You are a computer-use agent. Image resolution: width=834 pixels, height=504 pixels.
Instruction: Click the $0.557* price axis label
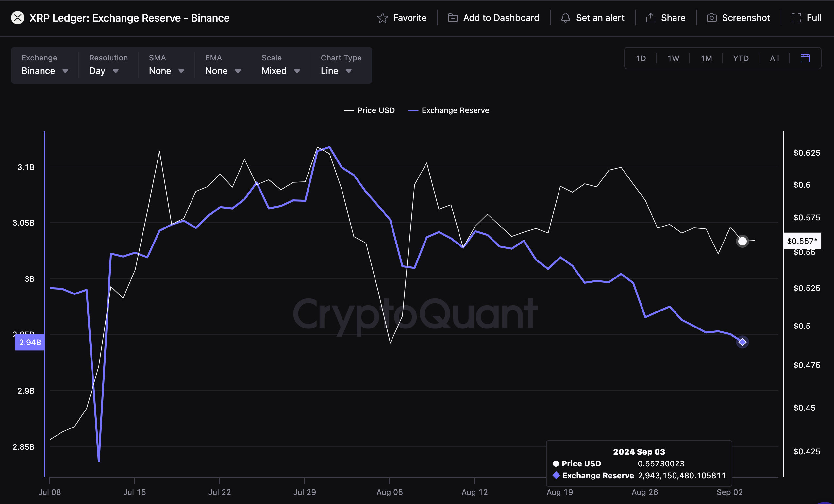pyautogui.click(x=802, y=241)
